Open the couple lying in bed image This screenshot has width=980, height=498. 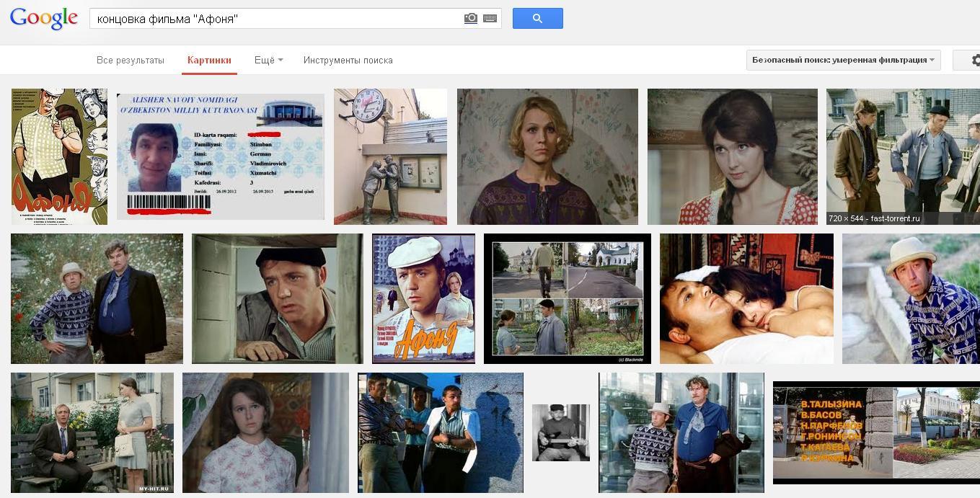746,298
